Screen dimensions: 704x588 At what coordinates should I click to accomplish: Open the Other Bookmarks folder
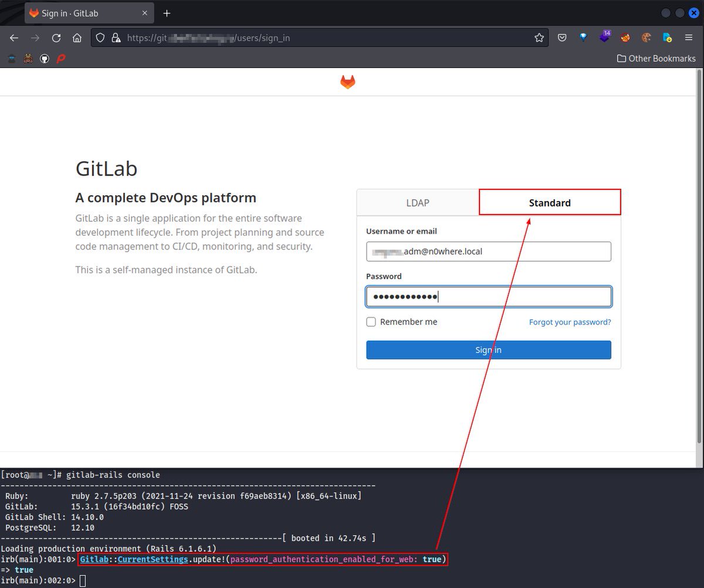pyautogui.click(x=656, y=59)
